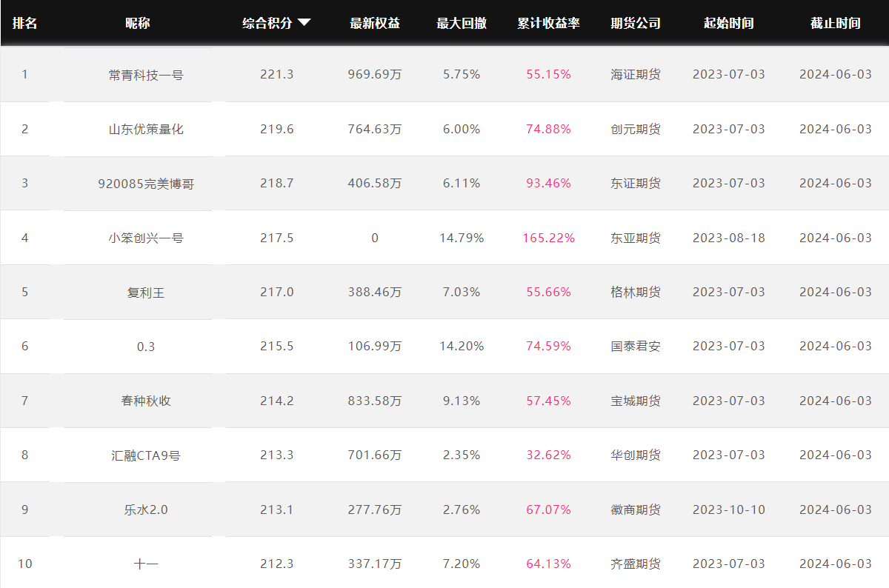Screen dimensions: 889x588
Task: Click futures company 国泰君安
Action: point(636,346)
